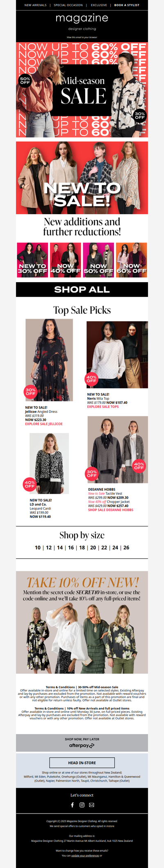Open the New Arrivals menu link
The width and height of the screenshot is (164, 868).
[36, 5]
